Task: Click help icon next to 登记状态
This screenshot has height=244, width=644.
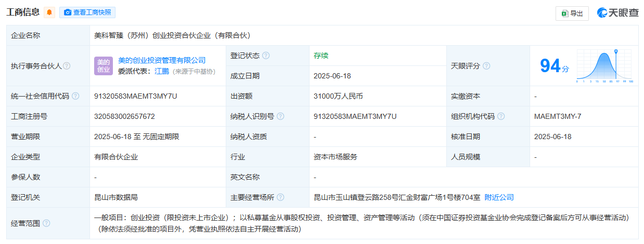Action: [x=266, y=56]
